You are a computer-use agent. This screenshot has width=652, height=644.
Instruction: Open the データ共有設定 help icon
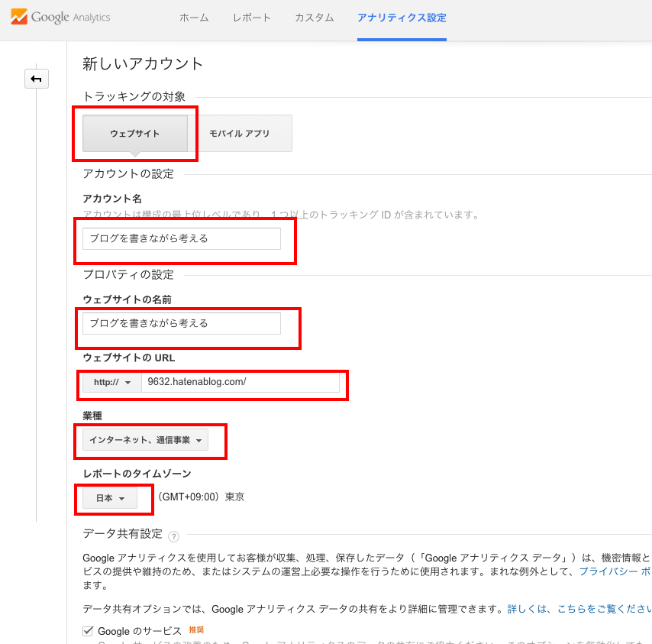[x=173, y=536]
